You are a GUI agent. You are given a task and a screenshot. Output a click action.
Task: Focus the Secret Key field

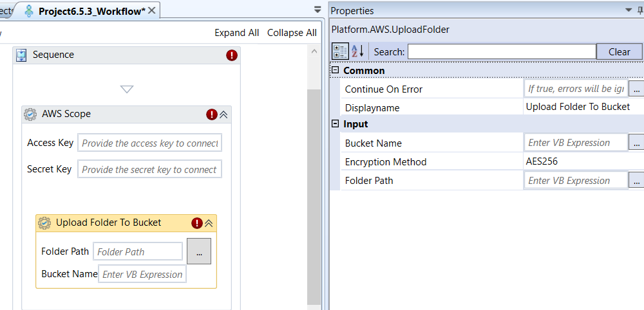150,169
